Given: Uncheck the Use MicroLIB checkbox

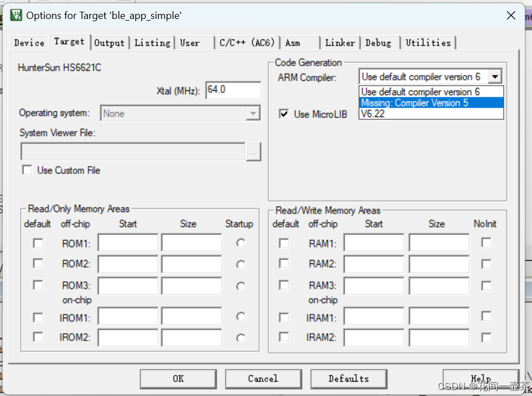Looking at the screenshot, I should coord(284,114).
